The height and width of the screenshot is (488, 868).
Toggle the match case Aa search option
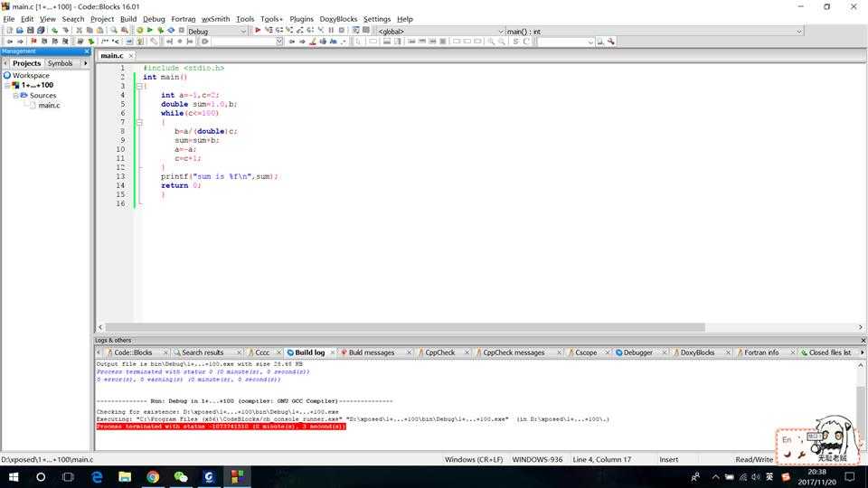pyautogui.click(x=334, y=42)
